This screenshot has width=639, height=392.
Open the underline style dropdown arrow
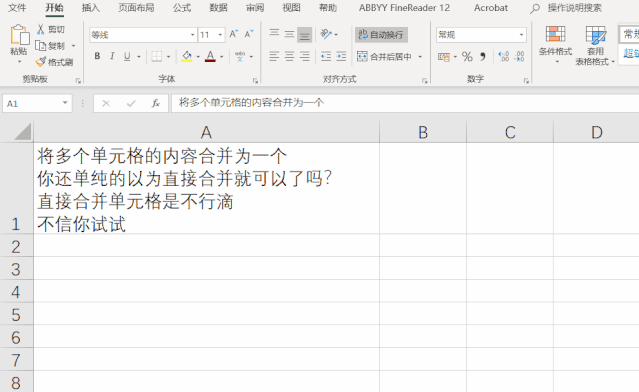click(139, 57)
